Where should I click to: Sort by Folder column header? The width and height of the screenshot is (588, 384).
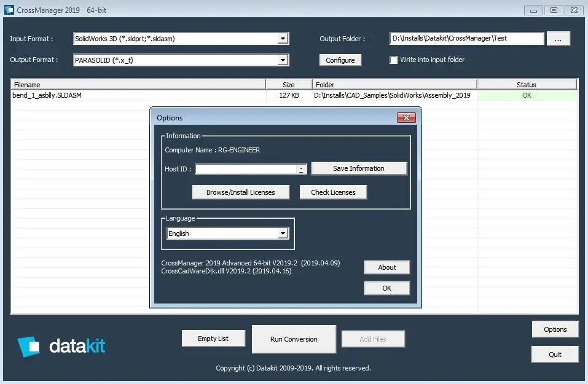394,84
